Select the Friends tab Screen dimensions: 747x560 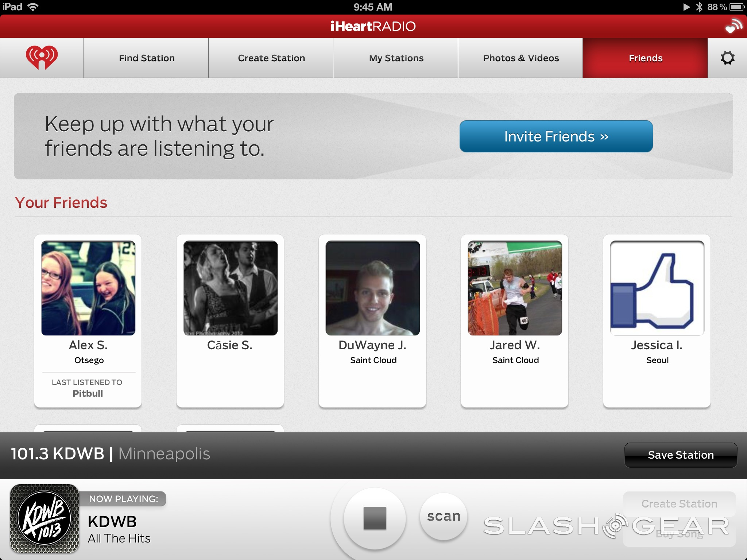click(645, 58)
